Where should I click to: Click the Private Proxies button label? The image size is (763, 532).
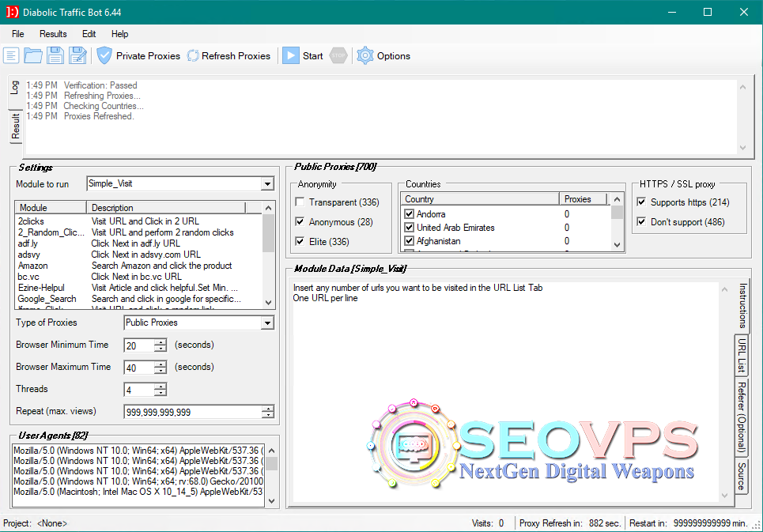coord(148,56)
